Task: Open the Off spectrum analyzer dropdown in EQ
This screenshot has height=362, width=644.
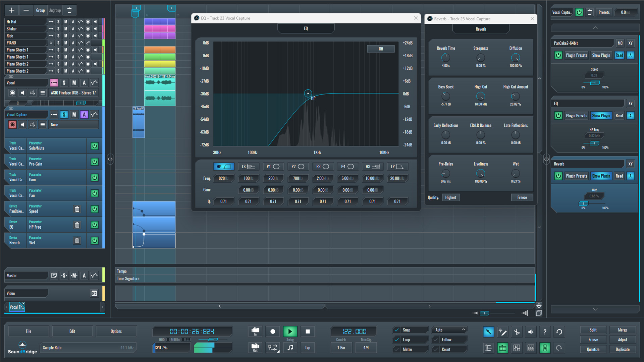Action: [381, 49]
